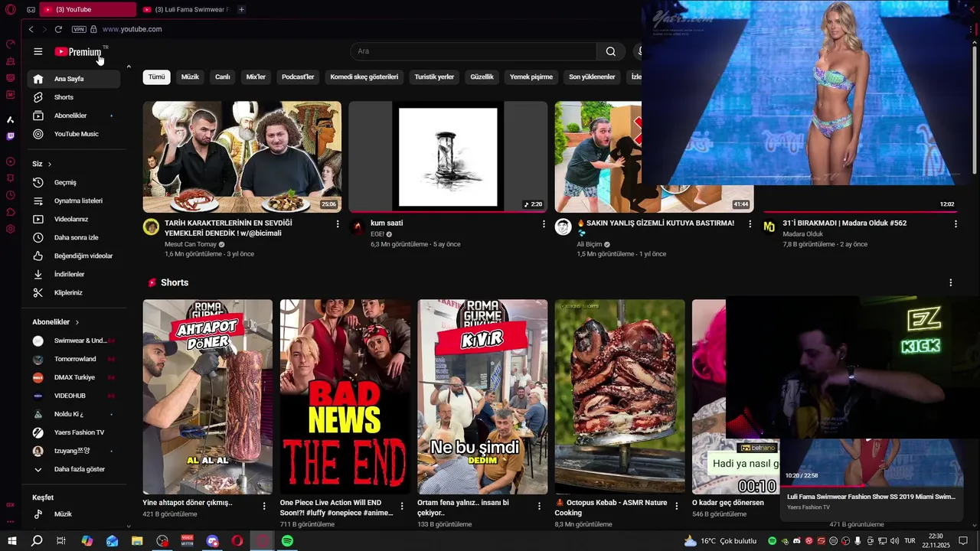This screenshot has width=980, height=551.
Task: Go to Ana Sayfa in sidebar
Action: (74, 79)
